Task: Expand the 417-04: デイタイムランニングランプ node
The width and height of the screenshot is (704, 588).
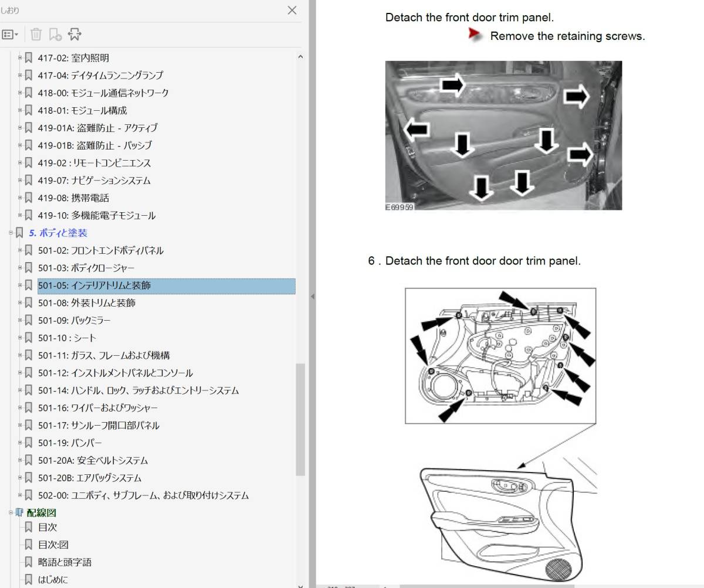Action: [x=19, y=75]
